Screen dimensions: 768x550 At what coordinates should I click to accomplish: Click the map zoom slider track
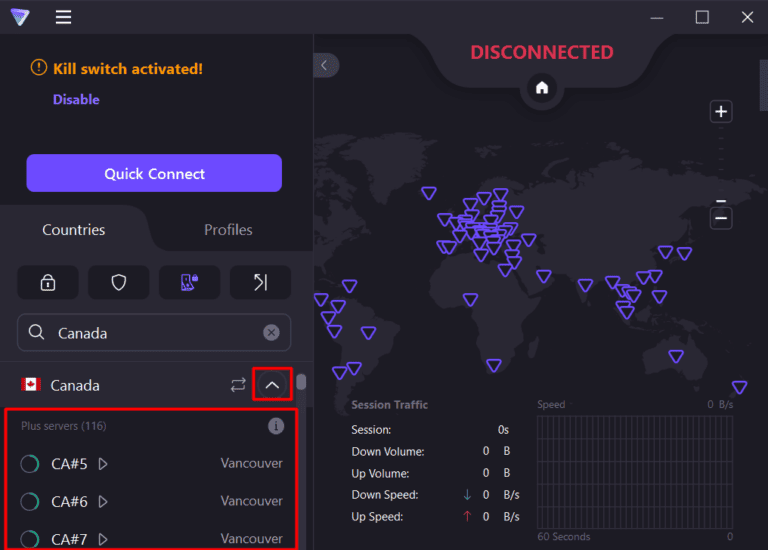(721, 160)
